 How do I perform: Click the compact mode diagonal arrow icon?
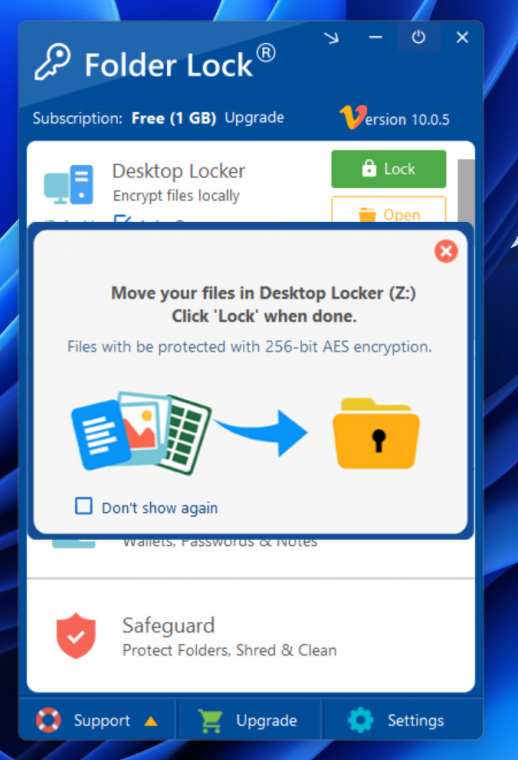332,38
